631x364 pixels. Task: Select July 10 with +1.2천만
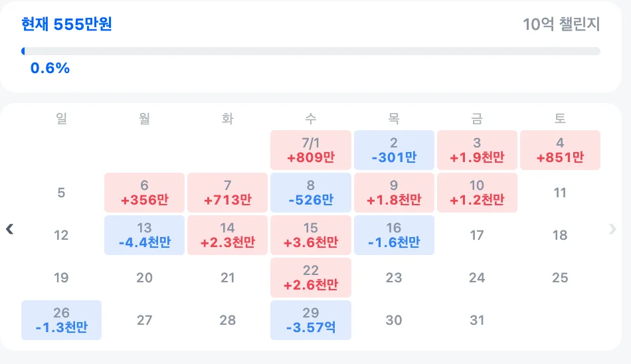477,193
